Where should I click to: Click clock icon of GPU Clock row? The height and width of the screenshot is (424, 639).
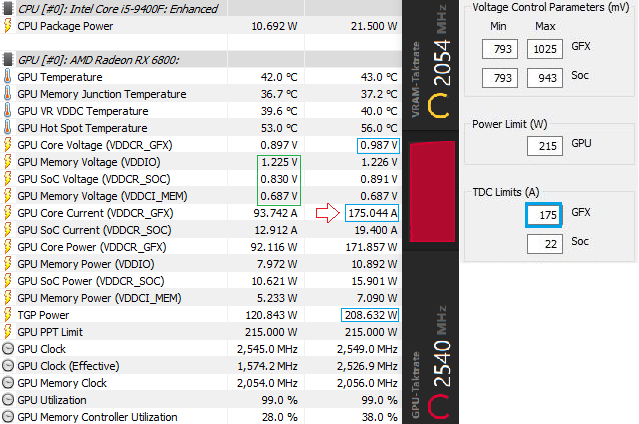[8, 349]
